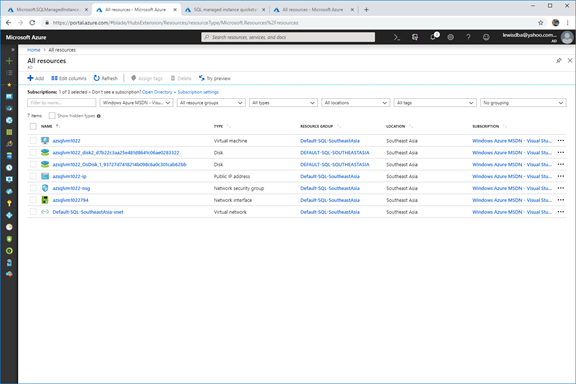
Task: Open Default-SQL-SoutheastAsia-vnet resource link
Action: [x=88, y=212]
